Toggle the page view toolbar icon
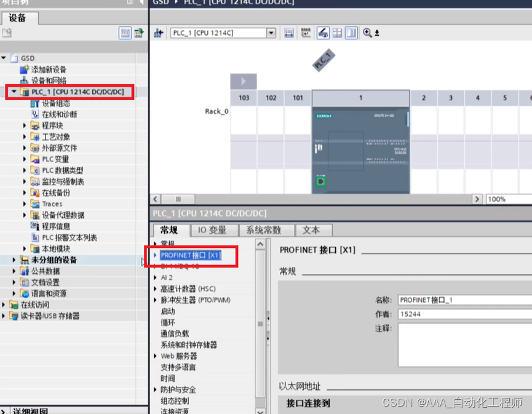 point(352,33)
